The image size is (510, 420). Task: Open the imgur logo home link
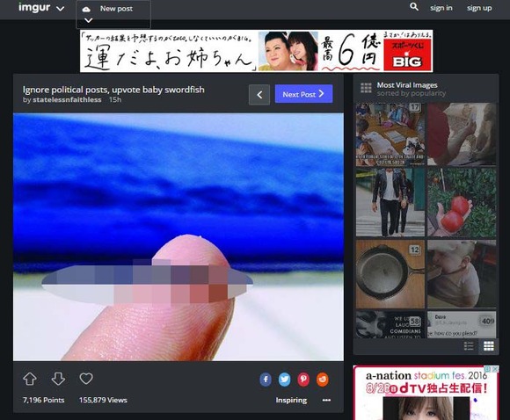coord(33,8)
